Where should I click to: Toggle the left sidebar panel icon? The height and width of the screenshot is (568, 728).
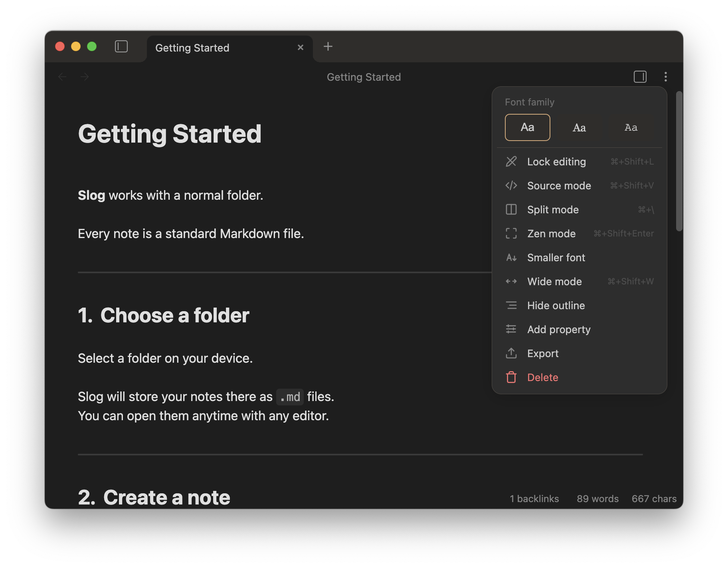tap(121, 47)
